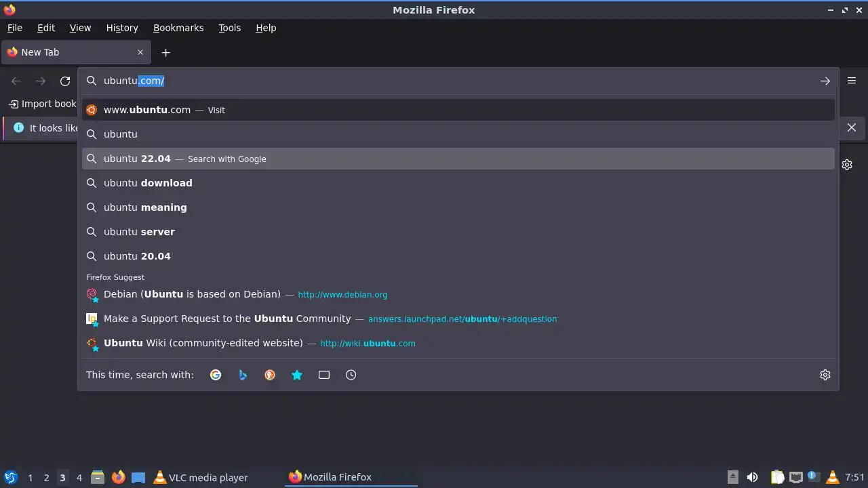Open network status tray icon

[795, 477]
